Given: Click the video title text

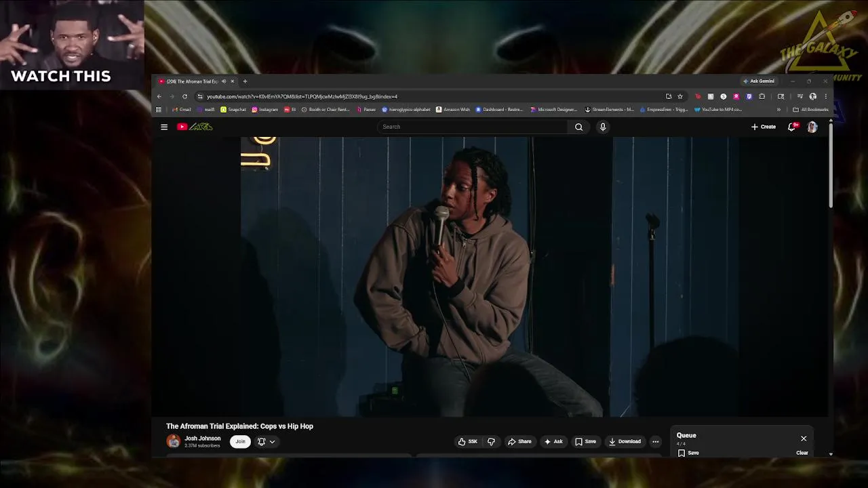Looking at the screenshot, I should [239, 426].
